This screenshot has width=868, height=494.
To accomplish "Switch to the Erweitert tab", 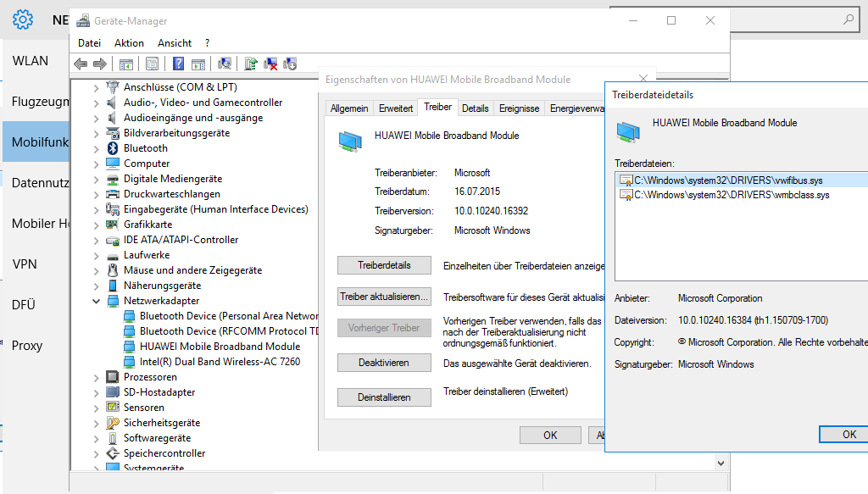I will pos(396,108).
